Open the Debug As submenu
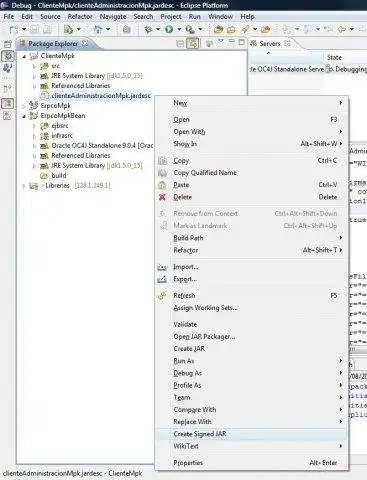The height and width of the screenshot is (480, 367). click(252, 373)
